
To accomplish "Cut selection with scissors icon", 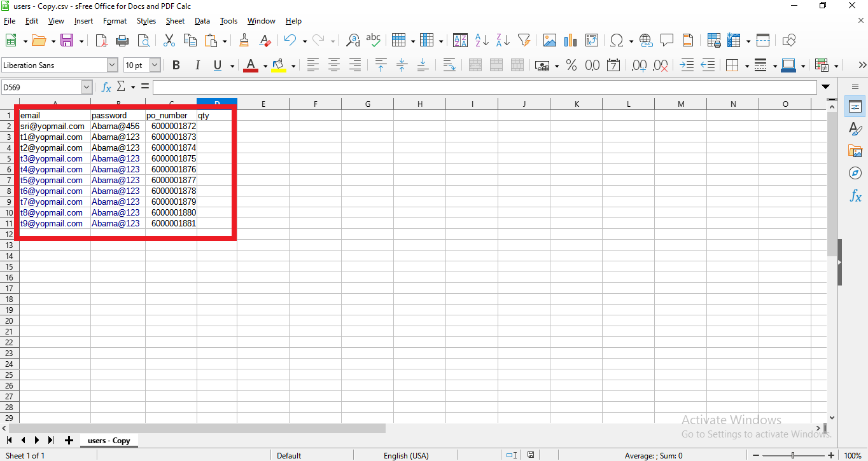I will tap(169, 41).
